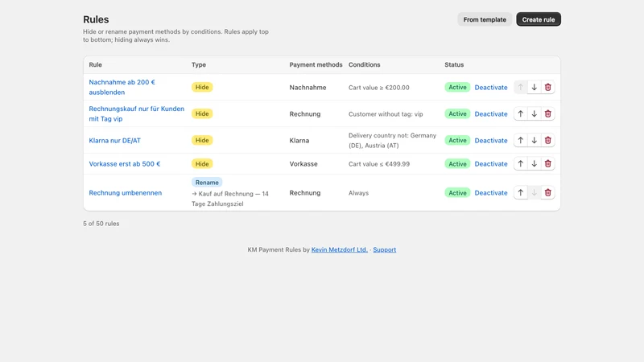The image size is (644, 362).
Task: Open the Support link in footer
Action: tap(385, 249)
